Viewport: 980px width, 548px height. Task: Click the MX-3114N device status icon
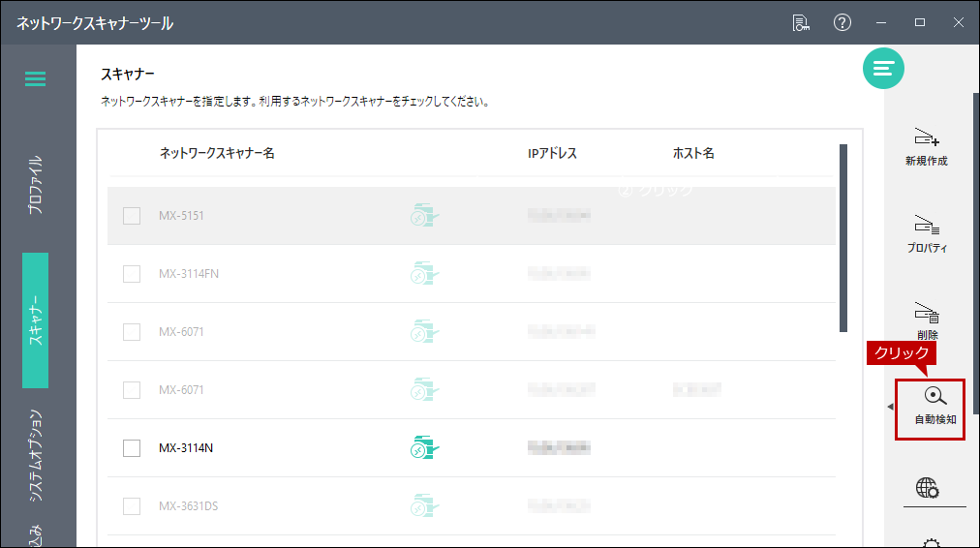(424, 447)
